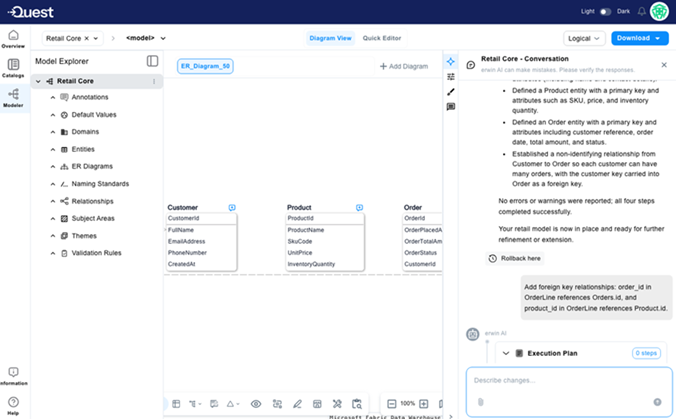Zoom in with the plus icon
This screenshot has height=419, width=676.
pyautogui.click(x=424, y=404)
